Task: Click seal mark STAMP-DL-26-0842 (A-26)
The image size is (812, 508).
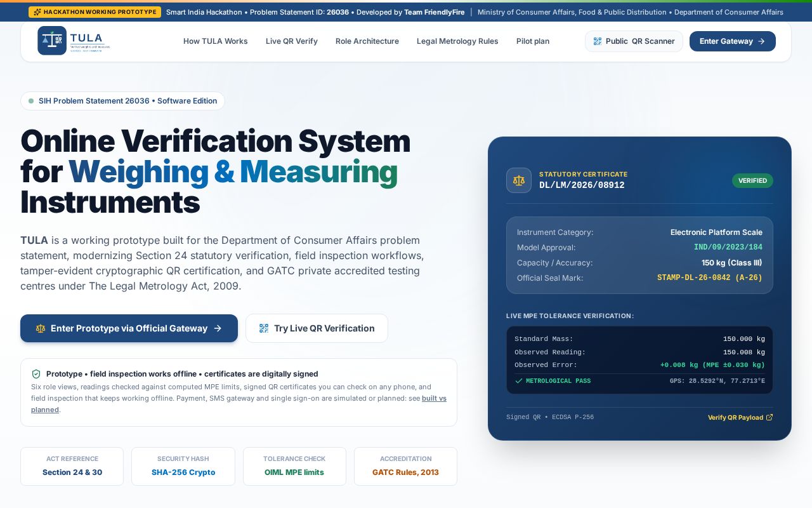Action: tap(710, 278)
